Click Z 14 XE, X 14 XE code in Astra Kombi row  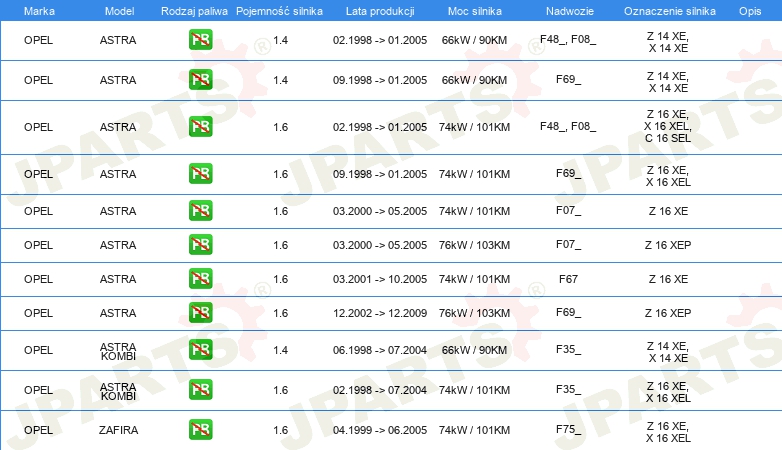668,352
